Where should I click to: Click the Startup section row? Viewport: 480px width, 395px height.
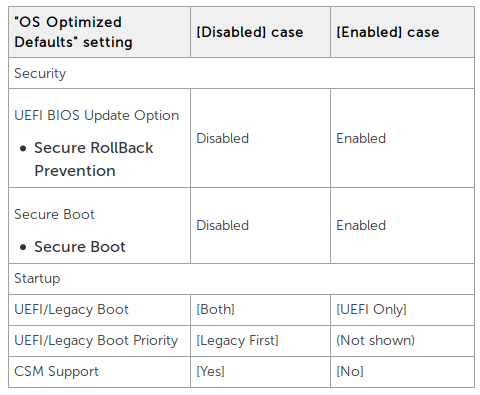tap(241, 279)
